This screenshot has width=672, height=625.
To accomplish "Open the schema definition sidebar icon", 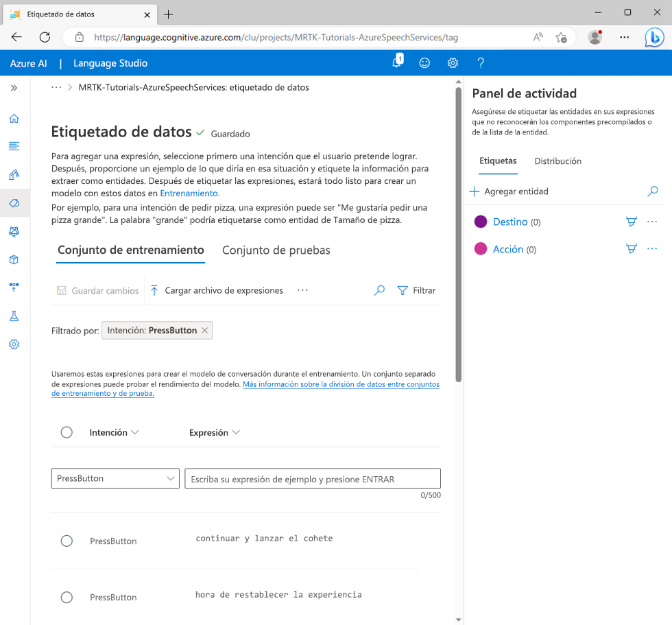I will click(14, 174).
